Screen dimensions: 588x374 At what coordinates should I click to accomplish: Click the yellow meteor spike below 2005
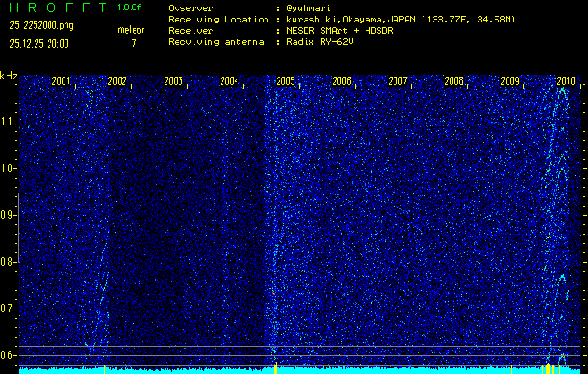tap(276, 367)
